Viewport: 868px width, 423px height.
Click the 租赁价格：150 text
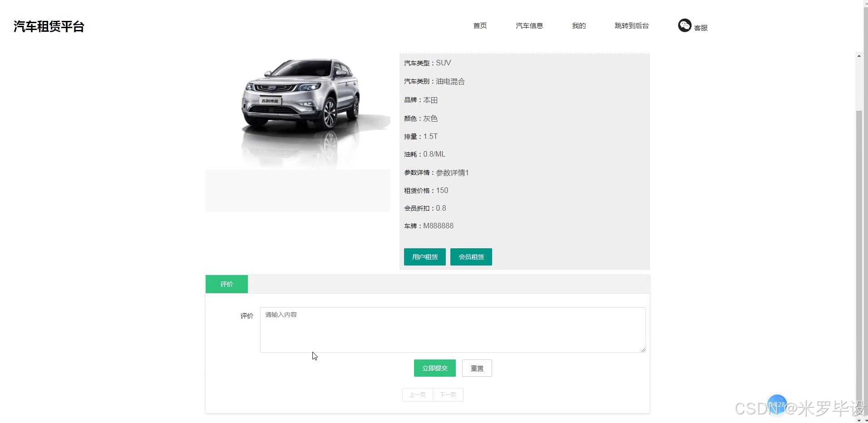point(426,191)
